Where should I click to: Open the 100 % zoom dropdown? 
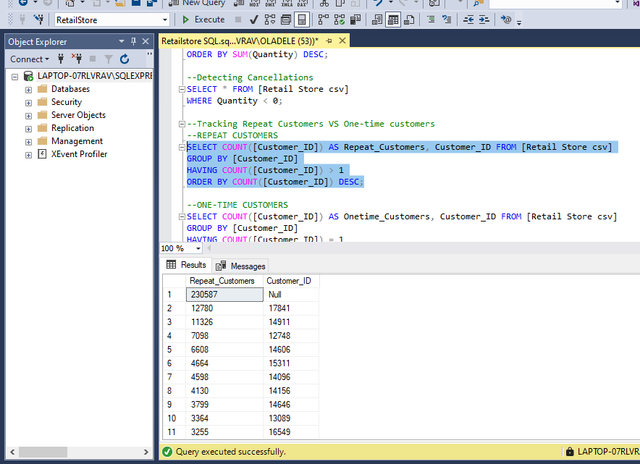198,248
